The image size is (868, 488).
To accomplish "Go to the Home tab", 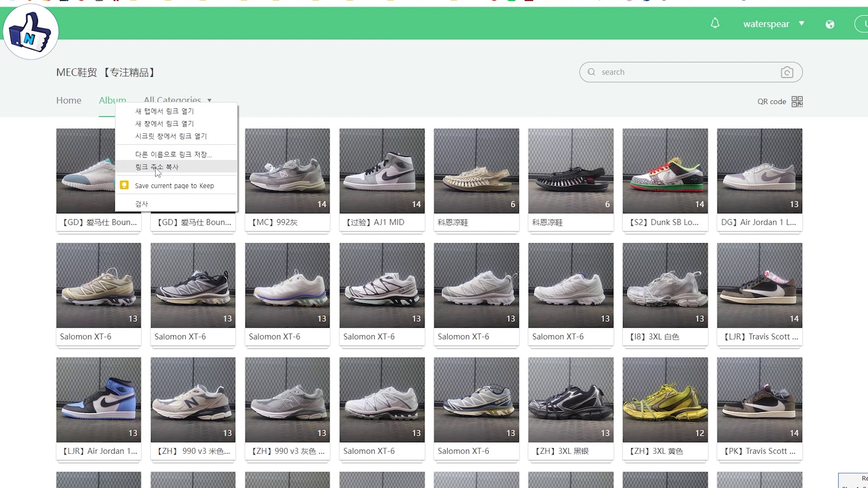I will click(x=69, y=100).
